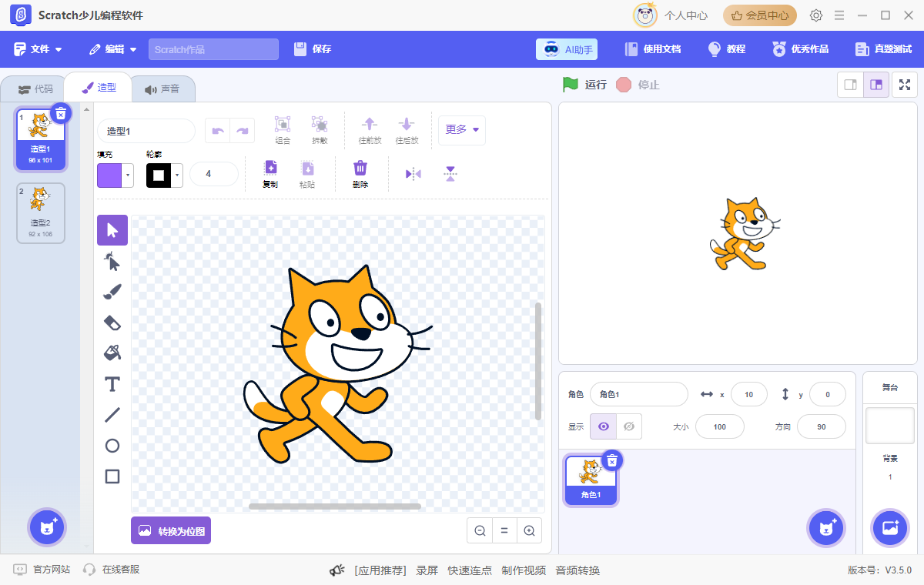Click the undo arrow in the paint editor
This screenshot has height=585, width=924.
click(x=216, y=130)
